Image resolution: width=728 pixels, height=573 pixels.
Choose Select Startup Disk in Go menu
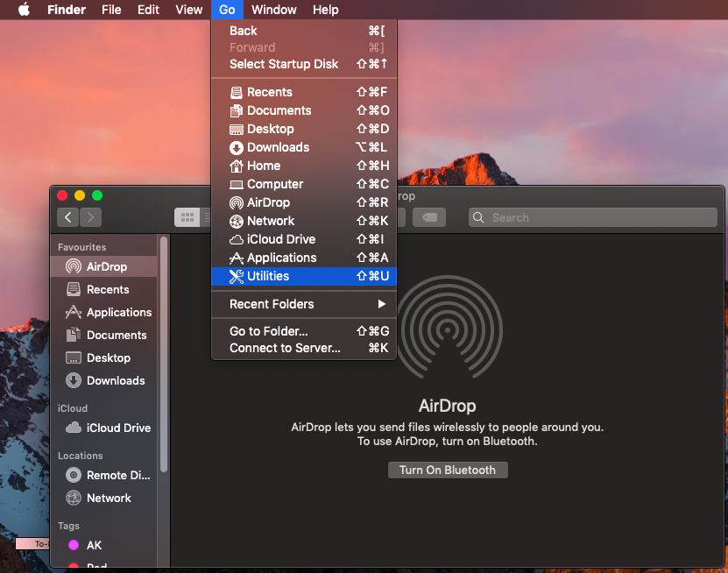click(x=304, y=64)
